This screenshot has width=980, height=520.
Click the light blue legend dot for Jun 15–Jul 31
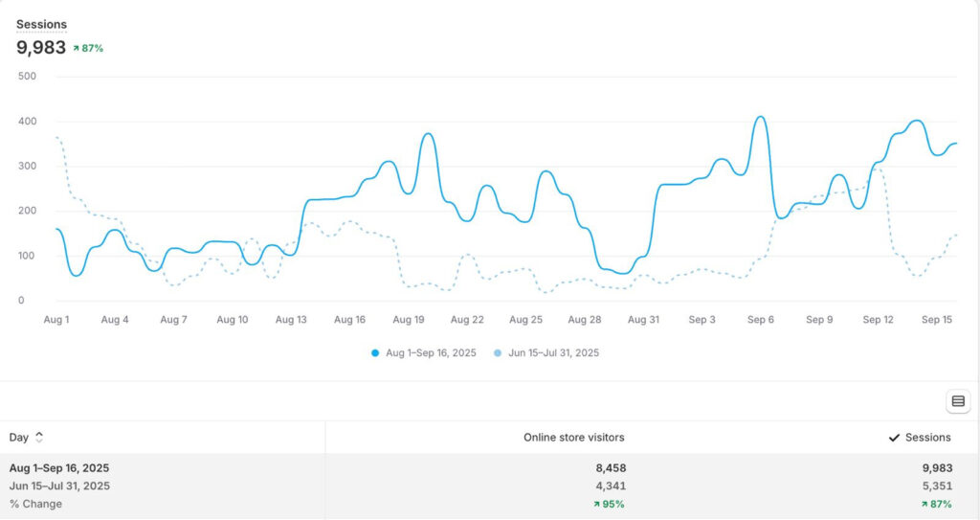coord(498,353)
